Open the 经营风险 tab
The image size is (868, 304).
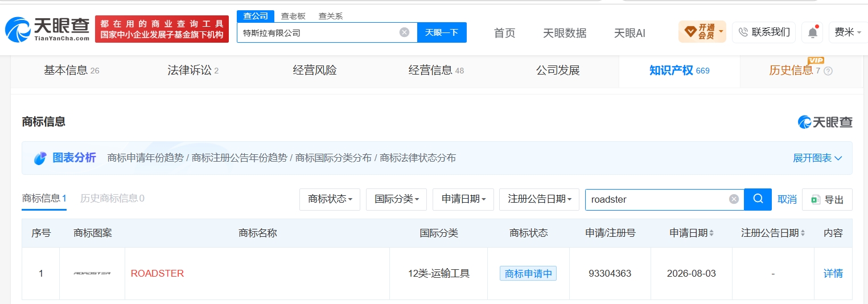pos(315,71)
